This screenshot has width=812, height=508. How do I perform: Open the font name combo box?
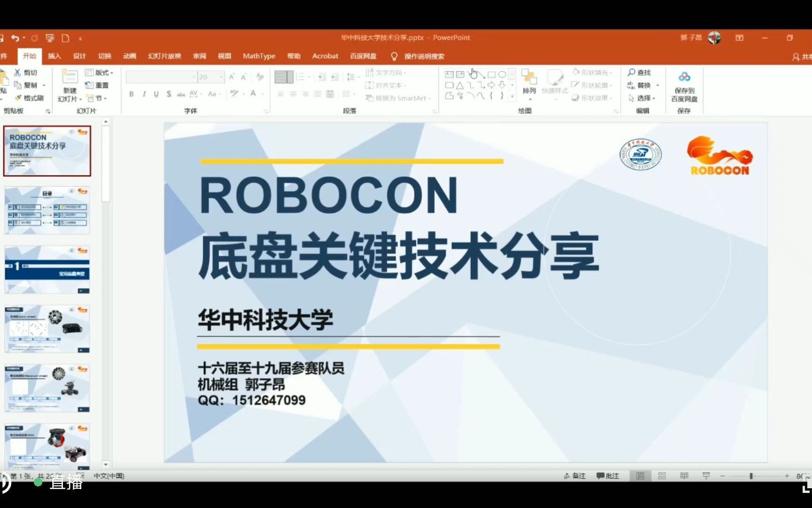coord(161,77)
